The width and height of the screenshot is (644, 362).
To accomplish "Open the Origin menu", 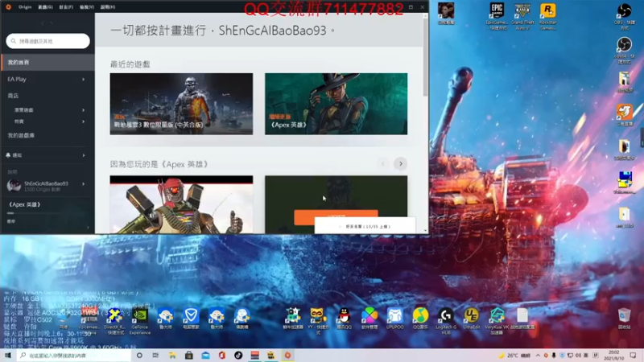I will 25,6.
